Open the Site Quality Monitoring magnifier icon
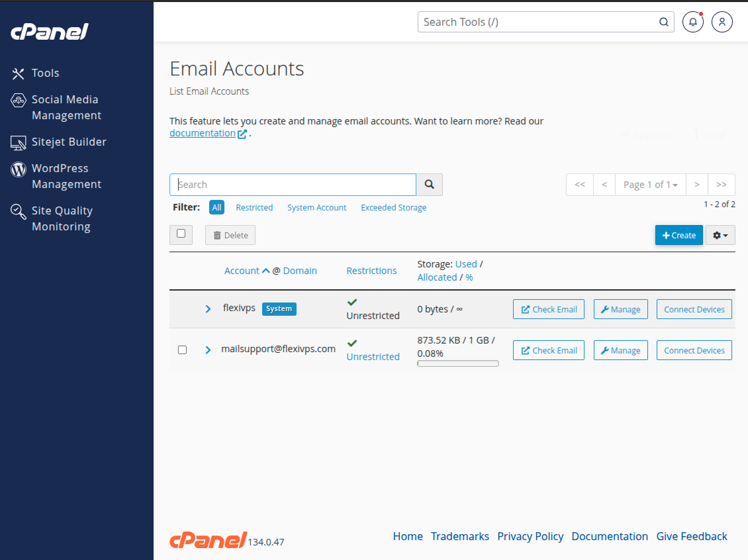The image size is (748, 560). click(18, 212)
